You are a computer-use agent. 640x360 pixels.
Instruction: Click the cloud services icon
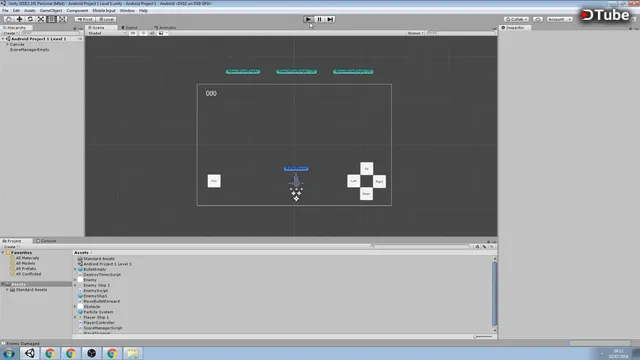538,19
